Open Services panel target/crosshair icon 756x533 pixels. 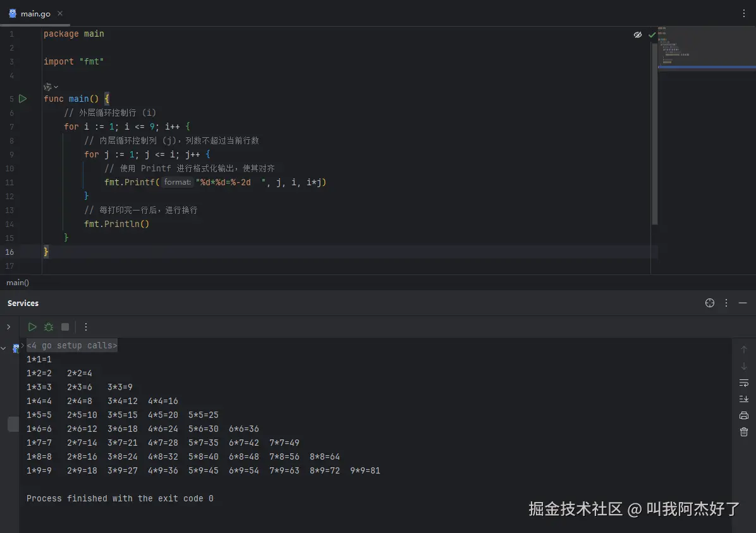point(710,303)
